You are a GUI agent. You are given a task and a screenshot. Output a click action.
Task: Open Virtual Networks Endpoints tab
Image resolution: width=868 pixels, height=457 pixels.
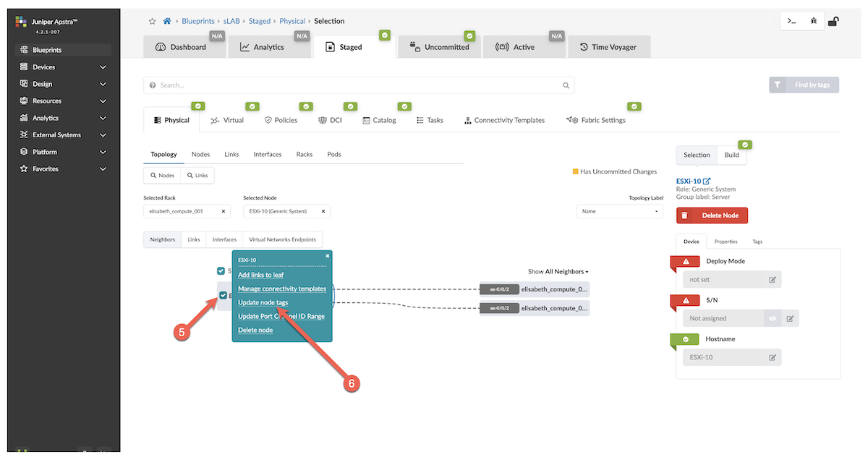[283, 239]
